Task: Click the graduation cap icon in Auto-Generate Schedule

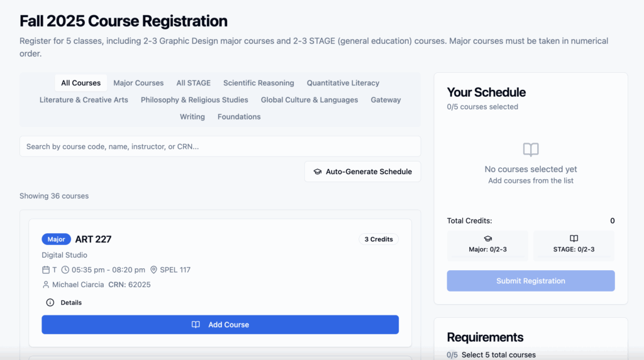Action: click(317, 172)
